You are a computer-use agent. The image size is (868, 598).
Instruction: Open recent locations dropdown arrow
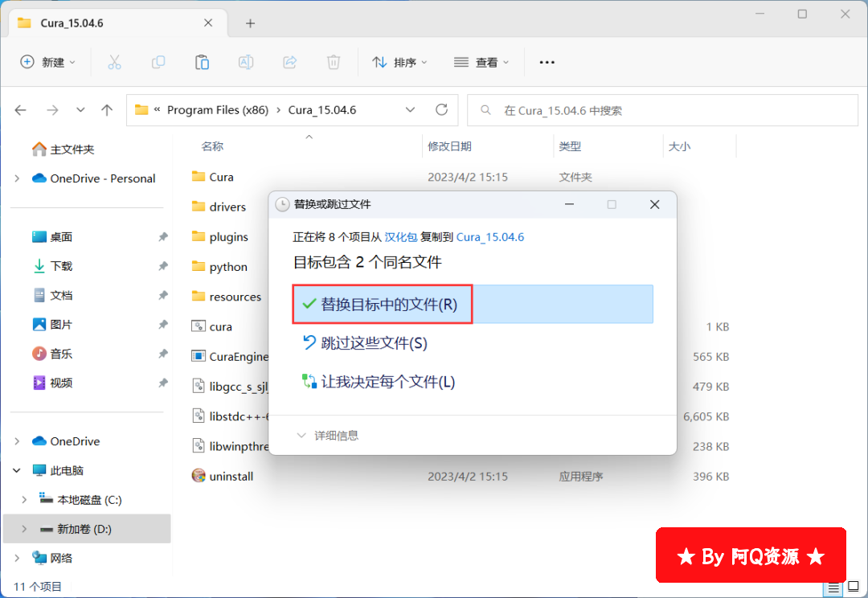point(80,109)
